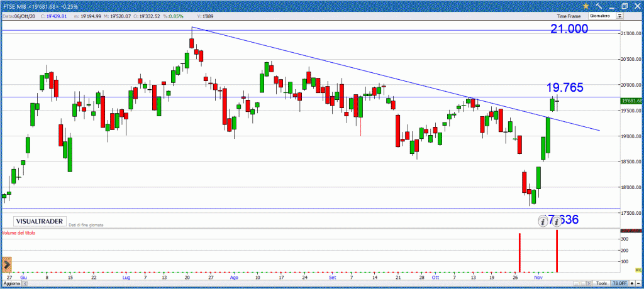Click the 'Ott' month label on time axis
The width and height of the screenshot is (644, 289).
435,278
